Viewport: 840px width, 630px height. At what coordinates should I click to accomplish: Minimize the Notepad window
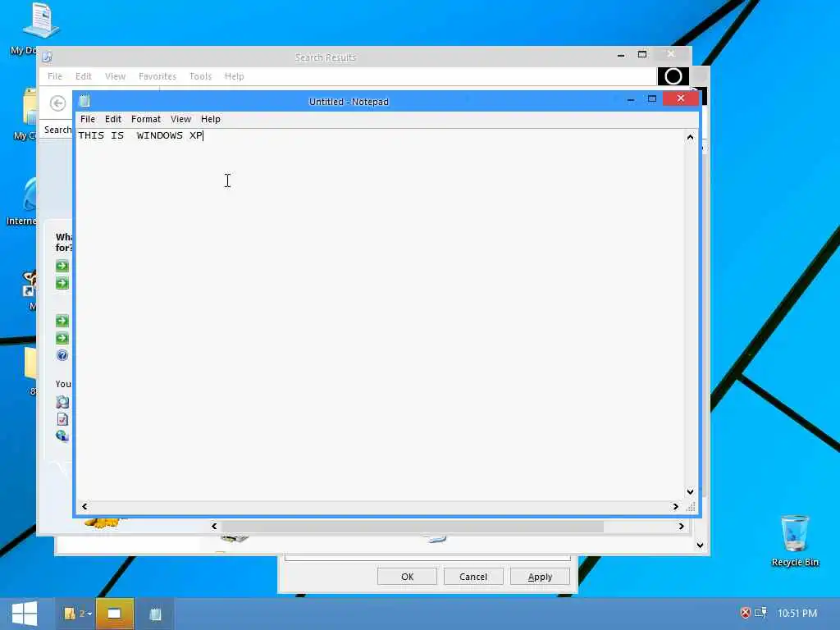631,99
